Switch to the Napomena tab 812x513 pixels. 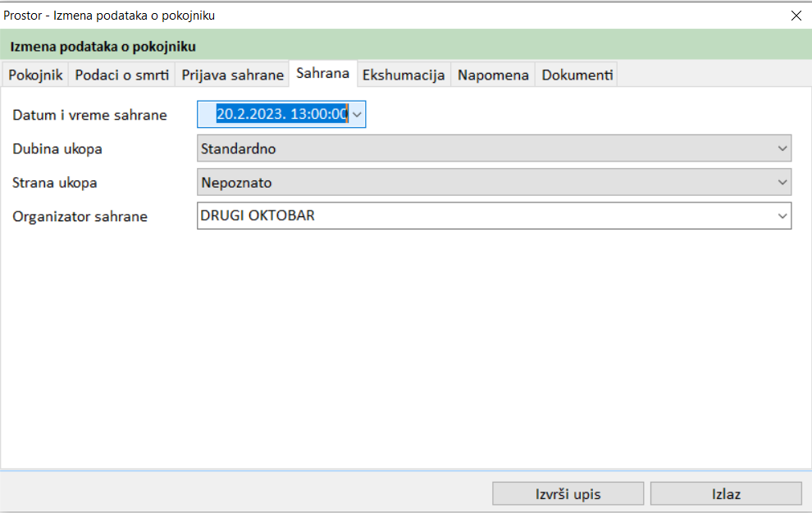click(493, 75)
